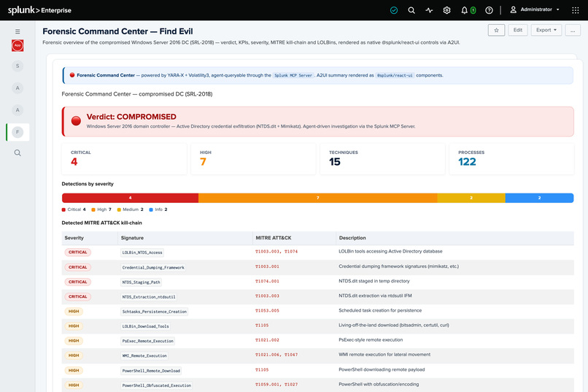Click the red segment of severity bar
Image resolution: width=588 pixels, height=392 pixels.
(x=130, y=198)
